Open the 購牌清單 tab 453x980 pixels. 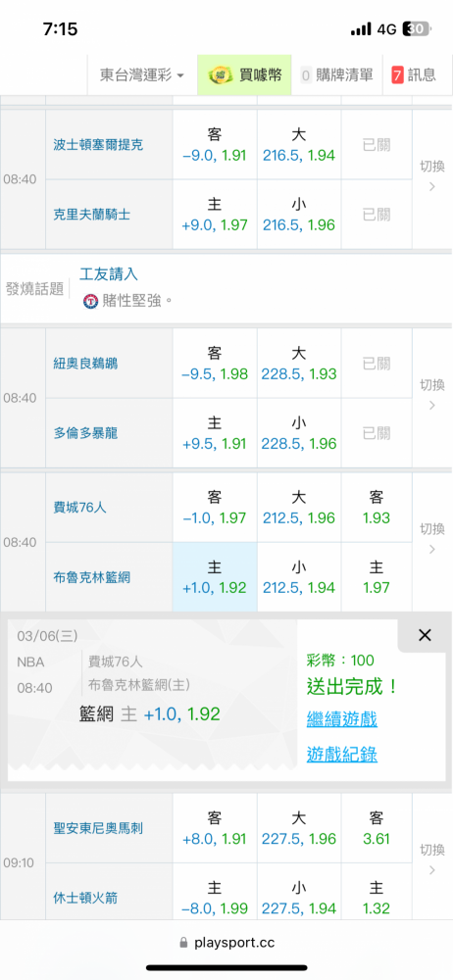(x=337, y=75)
